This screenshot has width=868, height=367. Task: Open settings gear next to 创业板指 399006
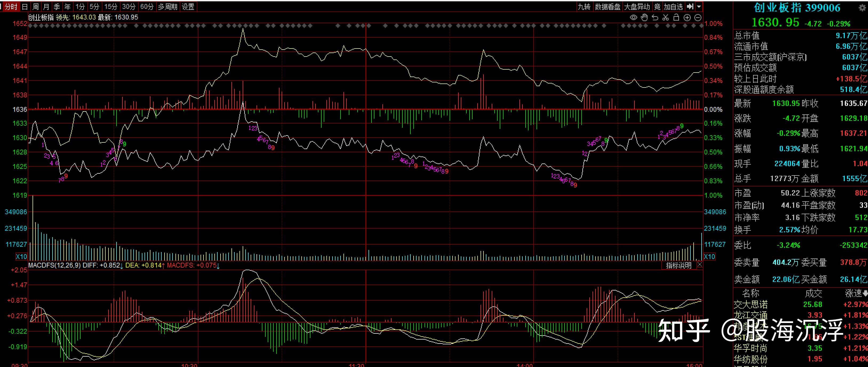tap(862, 8)
